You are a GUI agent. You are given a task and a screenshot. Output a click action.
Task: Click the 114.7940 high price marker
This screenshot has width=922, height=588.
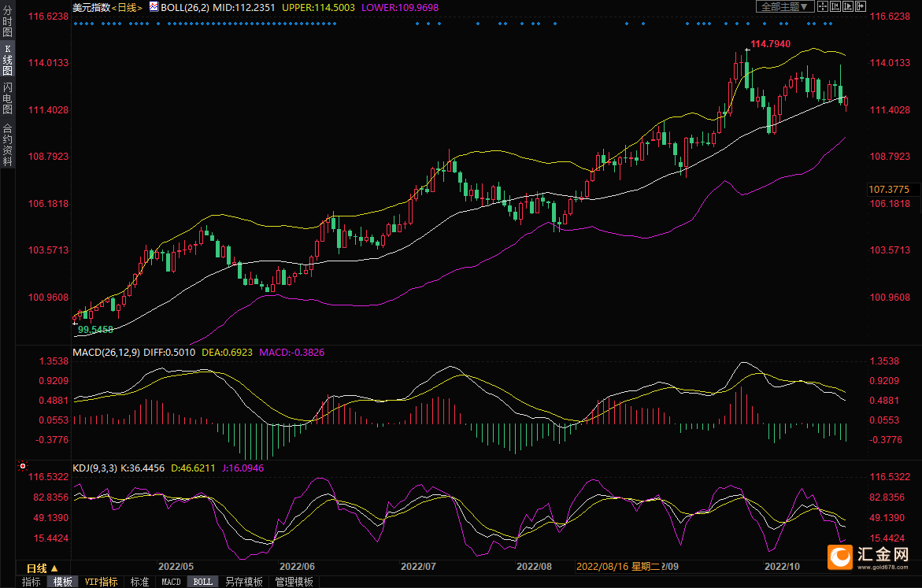pos(770,44)
